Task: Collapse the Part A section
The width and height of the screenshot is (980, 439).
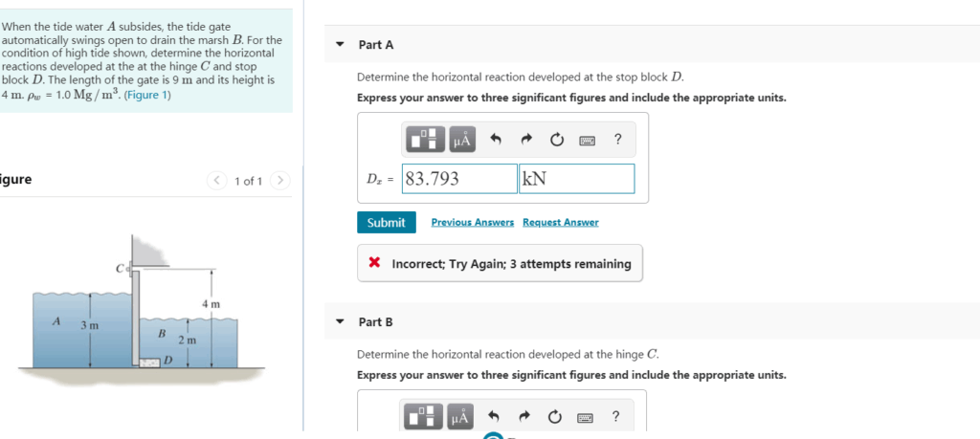Action: [340, 45]
